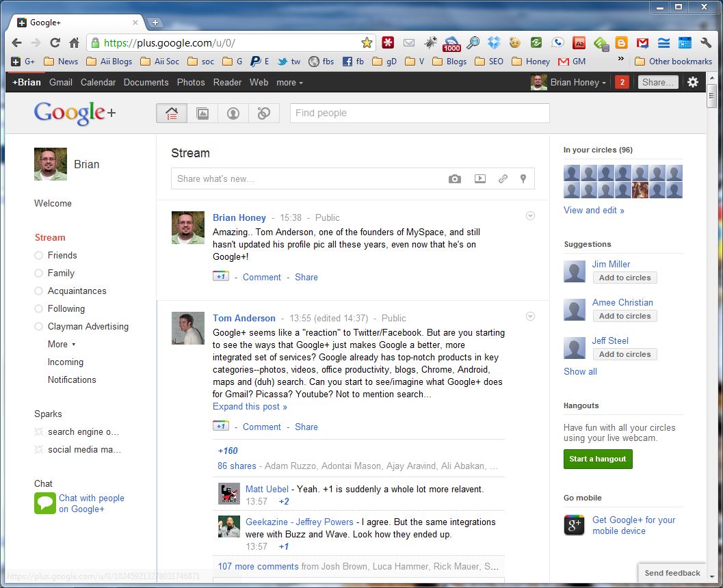This screenshot has height=588, width=723.
Task: Attach a video to the share box
Action: [480, 179]
